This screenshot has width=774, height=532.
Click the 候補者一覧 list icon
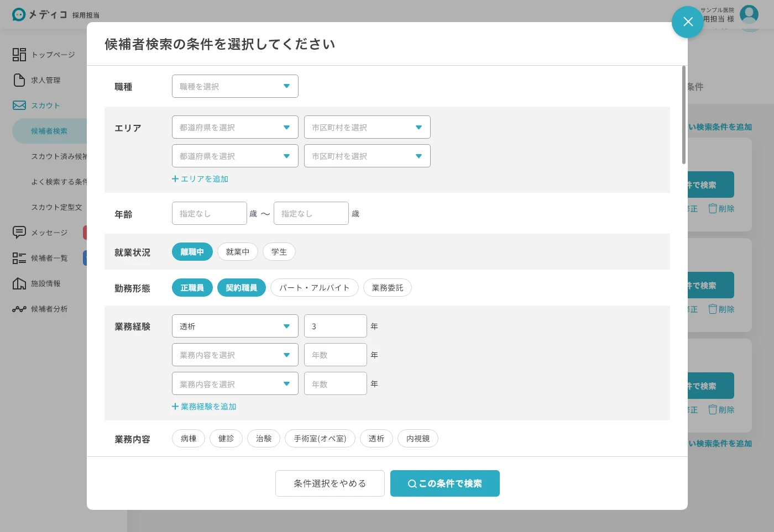pos(19,258)
